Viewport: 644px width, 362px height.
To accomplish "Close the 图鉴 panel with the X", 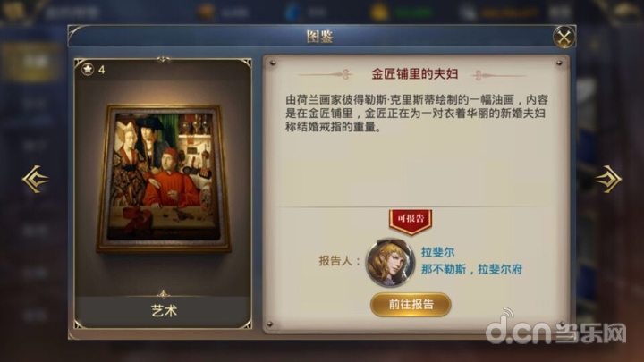I will (563, 38).
